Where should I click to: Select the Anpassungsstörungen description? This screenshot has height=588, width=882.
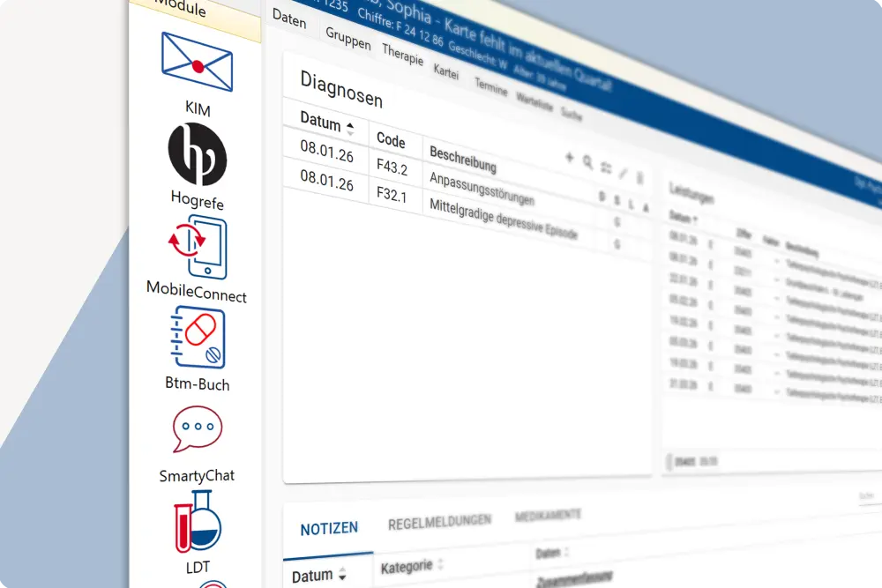(482, 189)
